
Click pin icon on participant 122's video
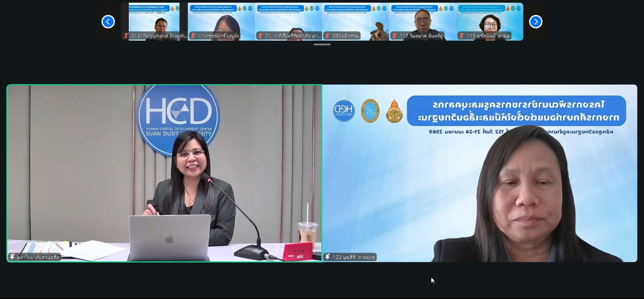tap(327, 257)
